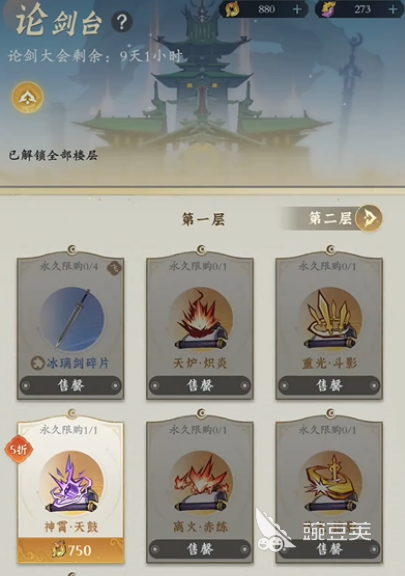Click the 售罄 button under 重光·斗影

[329, 385]
